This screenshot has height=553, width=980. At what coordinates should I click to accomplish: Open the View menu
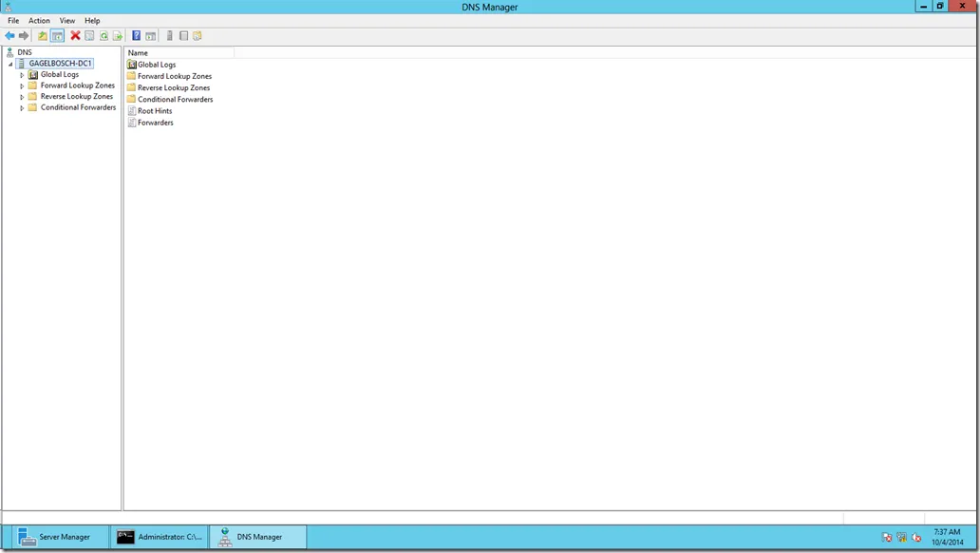66,21
